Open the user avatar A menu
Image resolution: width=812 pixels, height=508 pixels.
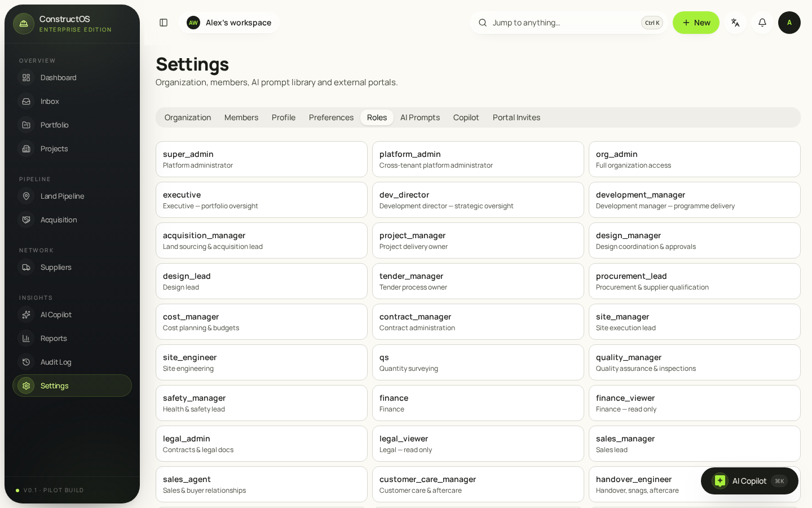pyautogui.click(x=789, y=23)
